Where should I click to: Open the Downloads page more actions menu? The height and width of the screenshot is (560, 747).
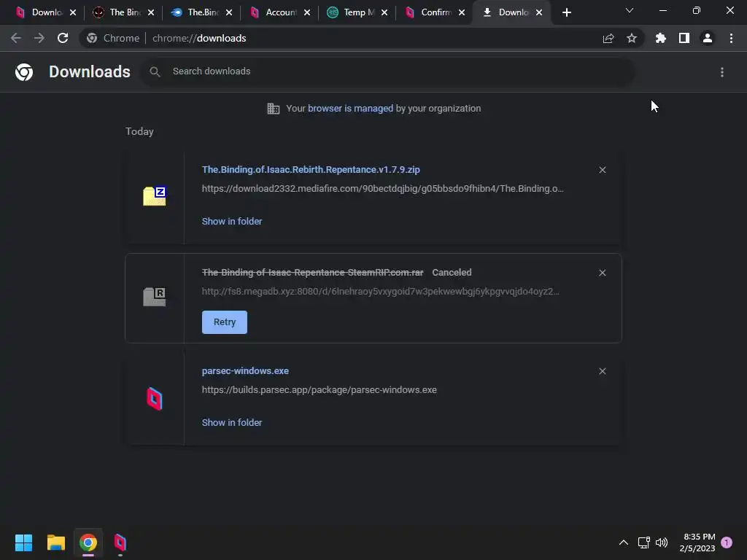722,72
